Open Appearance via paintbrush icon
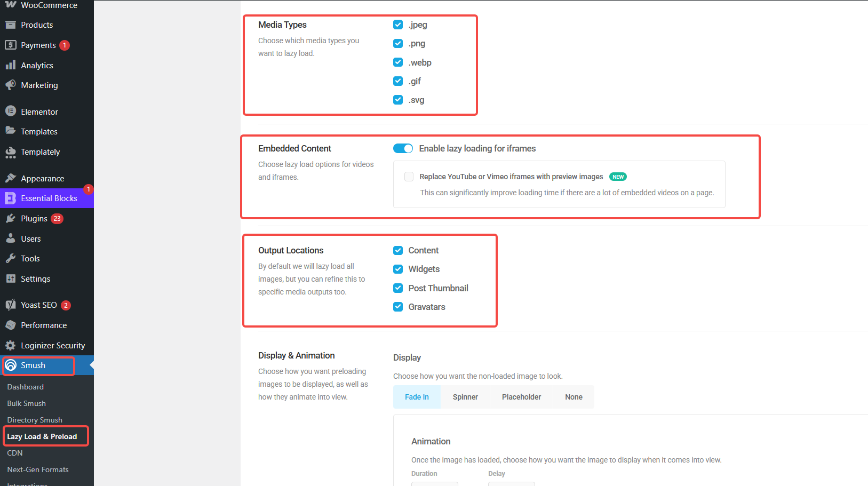 [x=11, y=178]
